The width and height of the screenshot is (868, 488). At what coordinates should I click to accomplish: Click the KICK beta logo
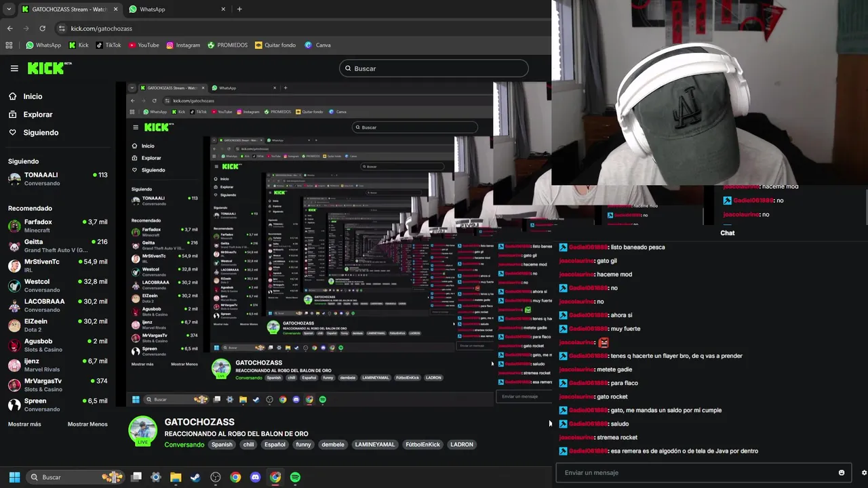point(50,68)
